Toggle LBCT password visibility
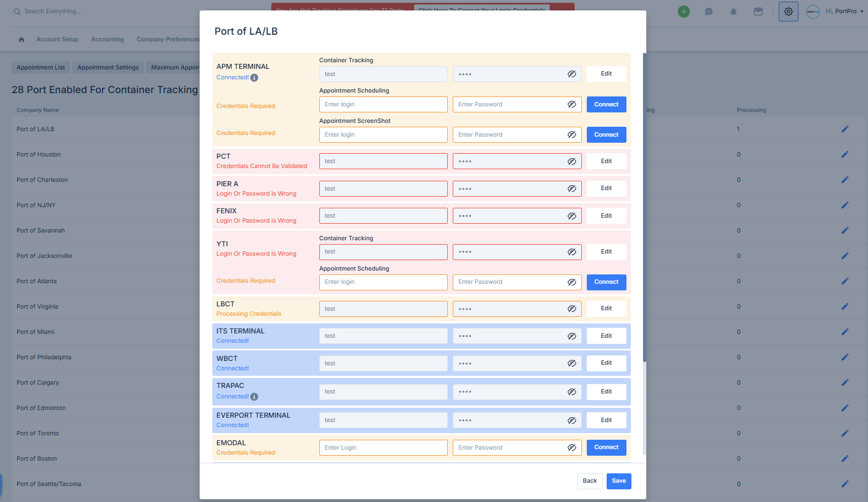The height and width of the screenshot is (502, 868). [x=572, y=309]
